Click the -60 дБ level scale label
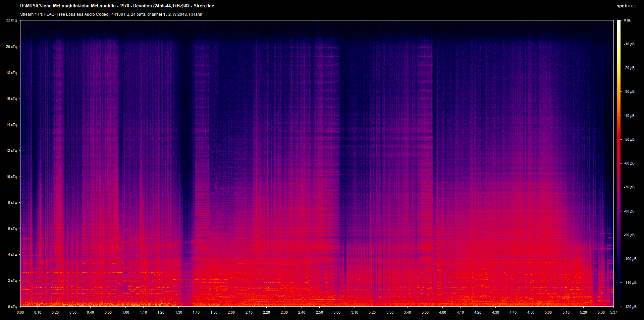The image size is (644, 320). (x=629, y=163)
